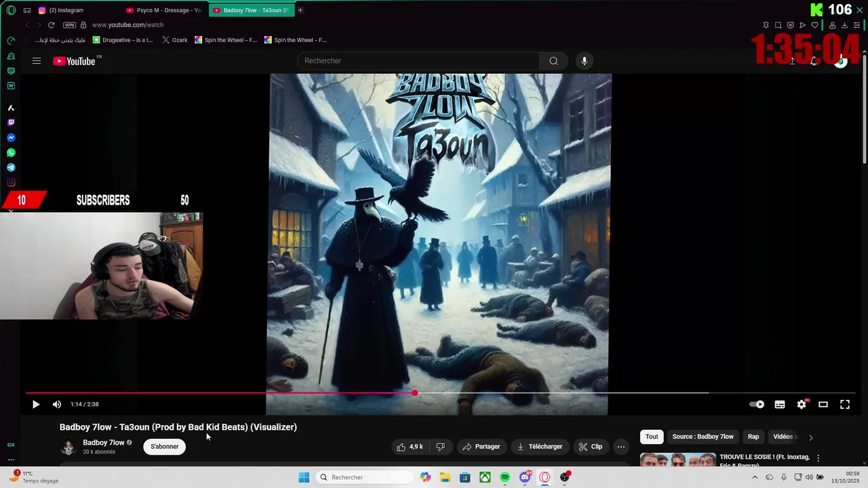This screenshot has height=488, width=868.
Task: Go back in browser history
Action: (x=27, y=25)
